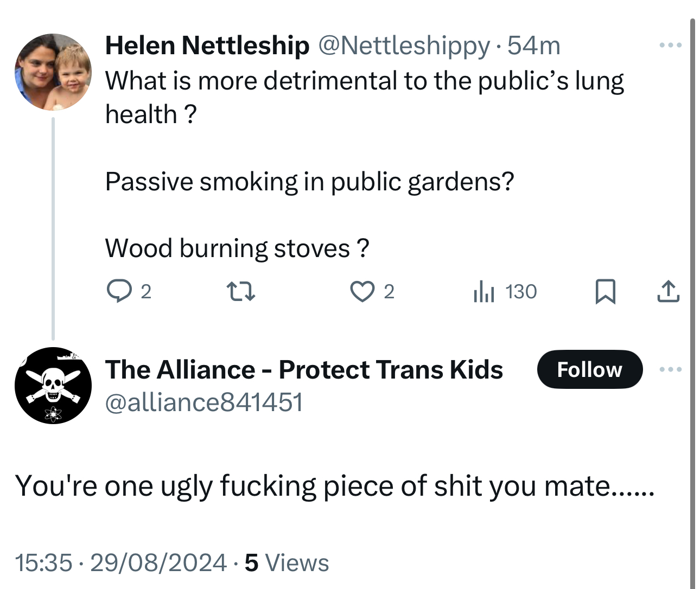Repost Helen Nettleship's tweet via retweet icon
This screenshot has width=700, height=589.
(240, 292)
